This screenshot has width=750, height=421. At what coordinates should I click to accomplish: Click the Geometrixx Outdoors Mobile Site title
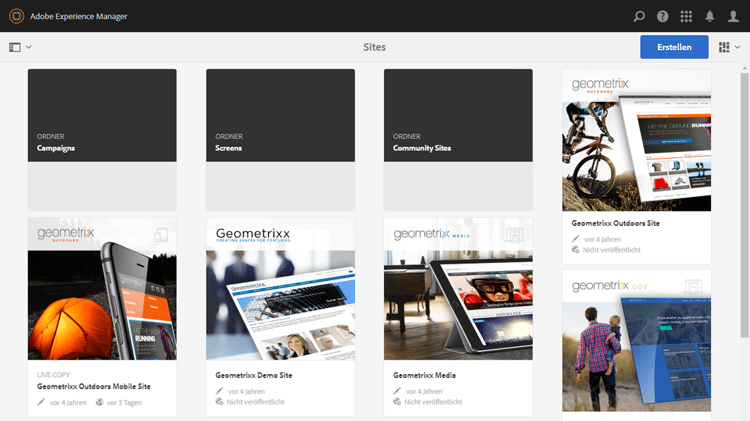pos(94,386)
